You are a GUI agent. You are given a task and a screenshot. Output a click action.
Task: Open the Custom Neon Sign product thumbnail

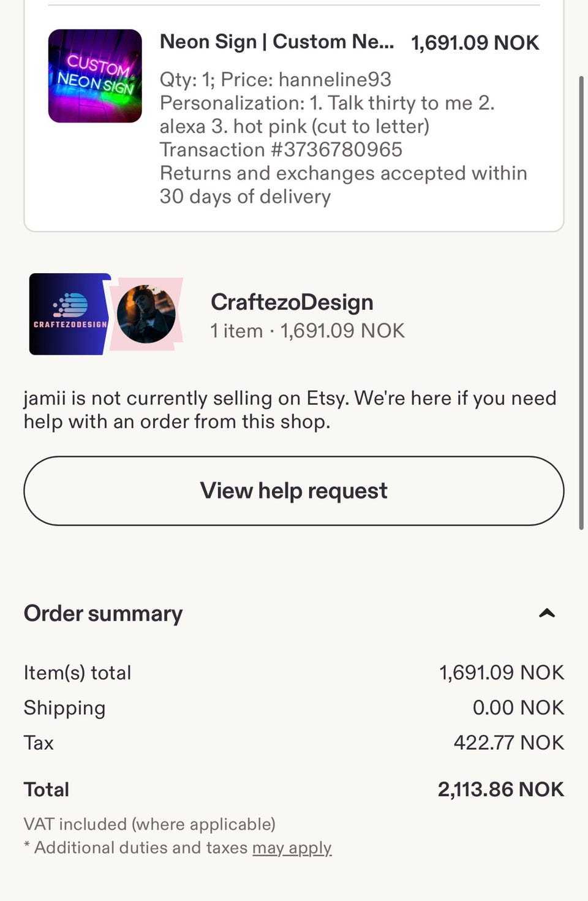(x=95, y=76)
